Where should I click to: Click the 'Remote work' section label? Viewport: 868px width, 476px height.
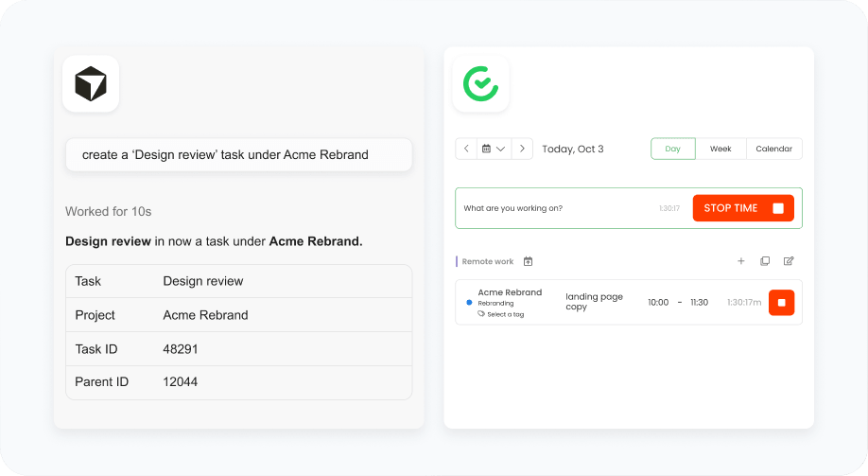pos(488,261)
